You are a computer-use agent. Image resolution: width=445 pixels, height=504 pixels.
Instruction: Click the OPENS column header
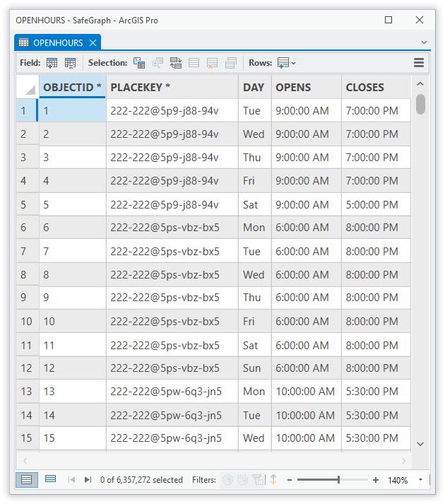coord(307,87)
